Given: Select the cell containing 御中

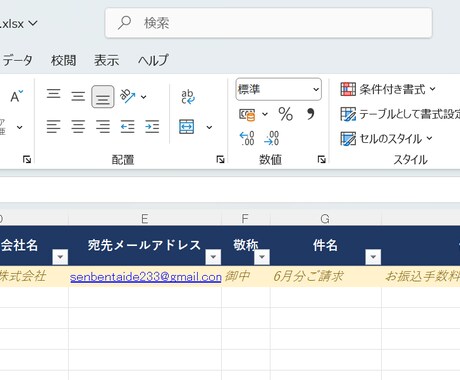Looking at the screenshot, I should click(x=246, y=276).
